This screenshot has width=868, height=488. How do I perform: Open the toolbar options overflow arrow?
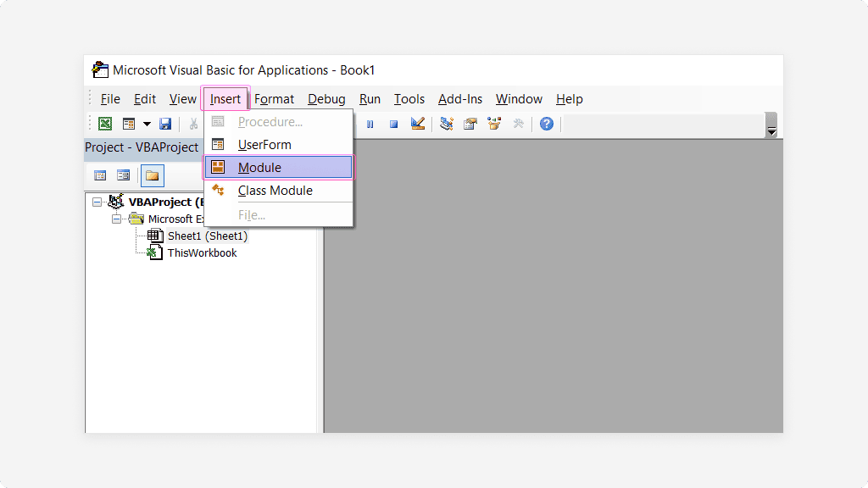(x=771, y=125)
